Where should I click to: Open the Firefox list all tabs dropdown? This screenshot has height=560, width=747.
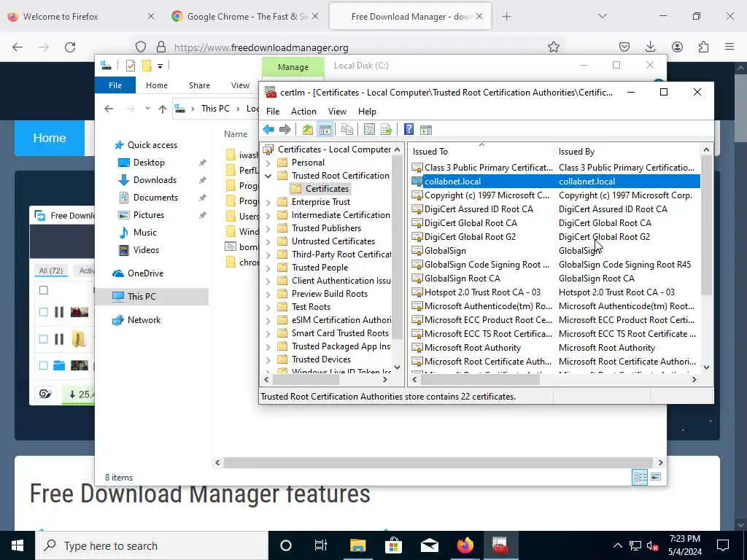click(x=603, y=16)
